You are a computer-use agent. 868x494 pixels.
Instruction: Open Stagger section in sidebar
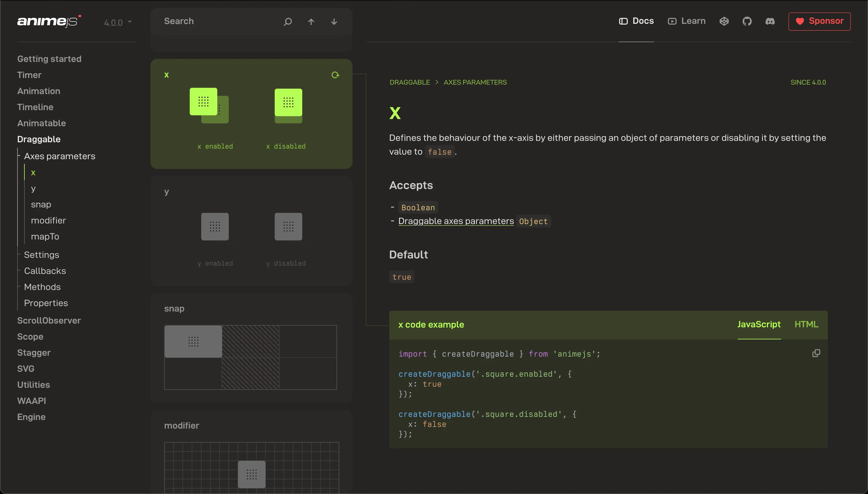34,353
